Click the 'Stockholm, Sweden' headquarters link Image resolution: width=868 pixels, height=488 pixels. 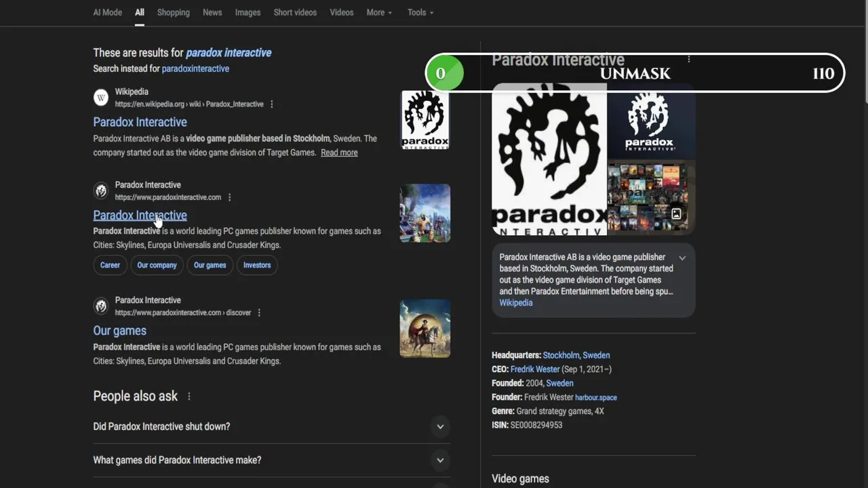point(576,355)
